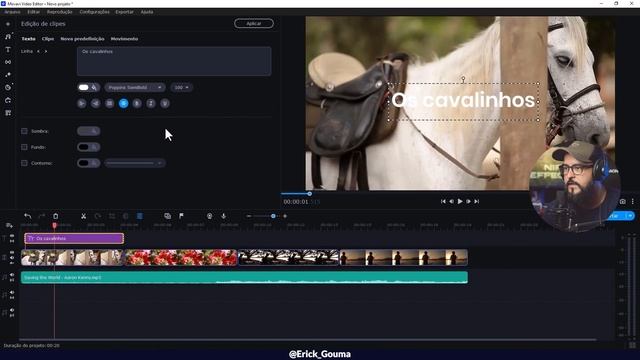Click the timeline zoom slider handle

click(x=273, y=216)
